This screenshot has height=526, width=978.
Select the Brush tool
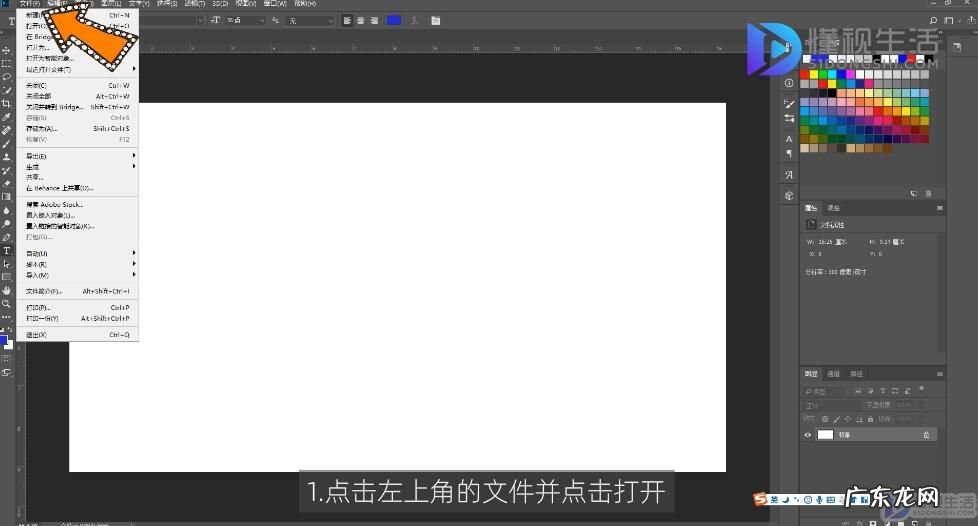pyautogui.click(x=6, y=144)
